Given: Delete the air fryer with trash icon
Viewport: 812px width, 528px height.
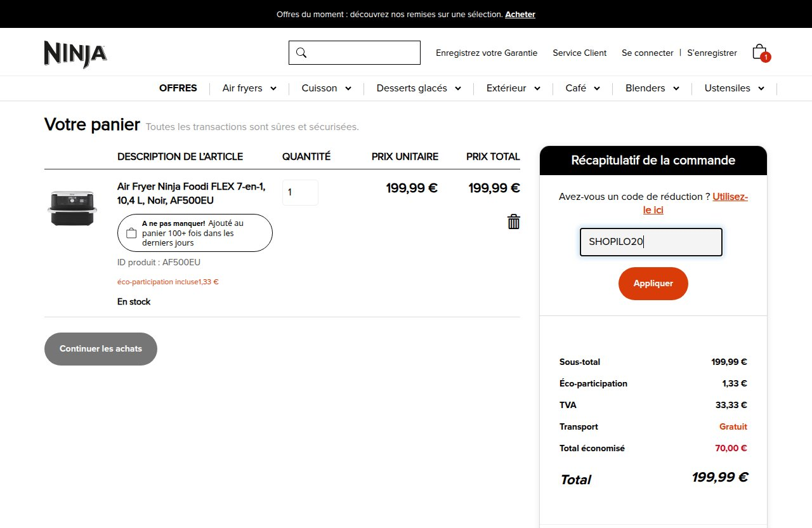Looking at the screenshot, I should [514, 221].
